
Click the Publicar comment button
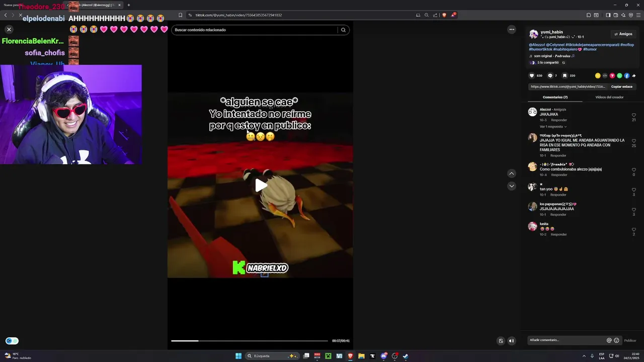point(630,340)
